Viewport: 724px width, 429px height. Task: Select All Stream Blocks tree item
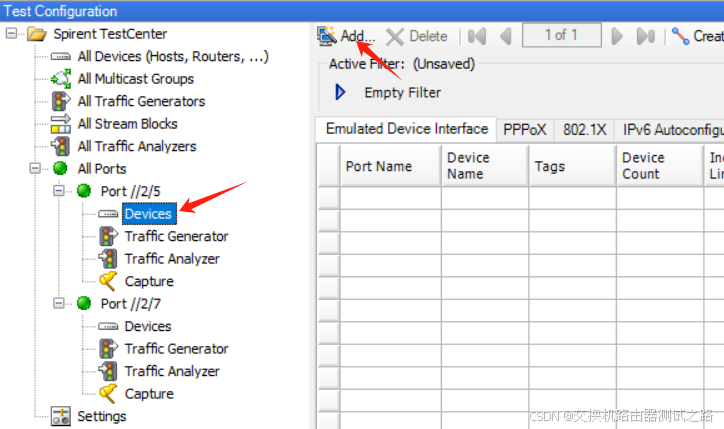[x=127, y=124]
